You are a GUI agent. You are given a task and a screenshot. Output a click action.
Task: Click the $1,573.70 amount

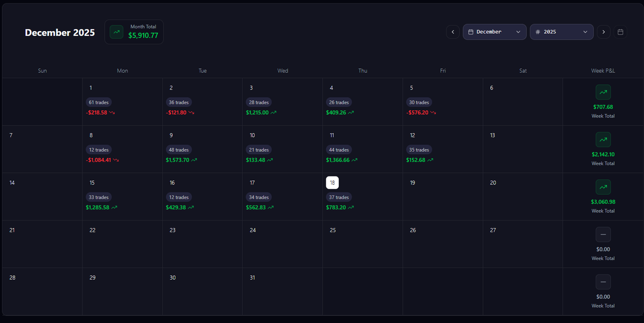click(178, 160)
